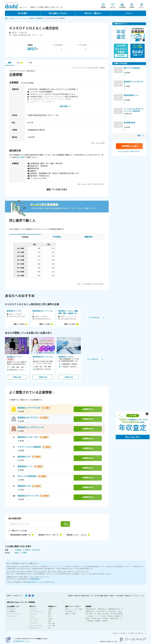Click 募集している求人を見る button
The width and height of the screenshot is (151, 644).
[57, 189]
